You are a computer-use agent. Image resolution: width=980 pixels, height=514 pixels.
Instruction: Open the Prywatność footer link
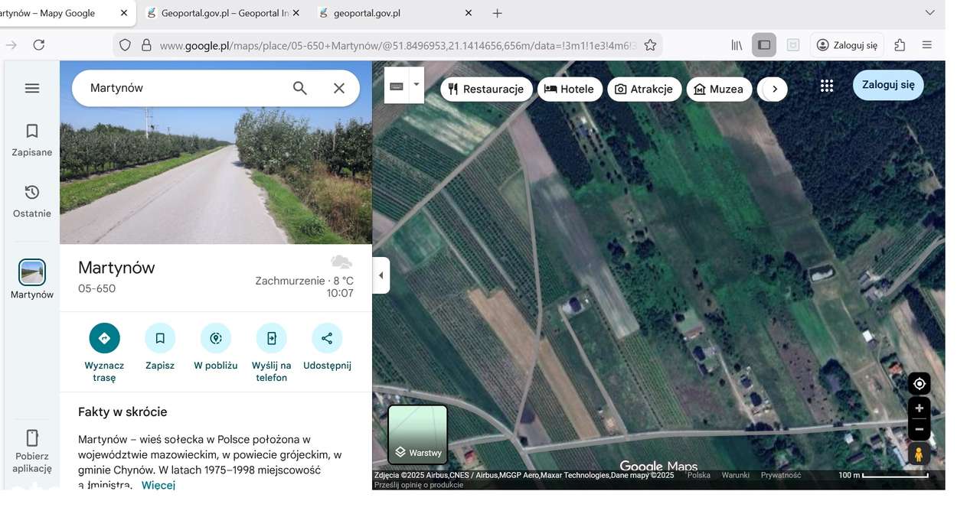point(781,475)
